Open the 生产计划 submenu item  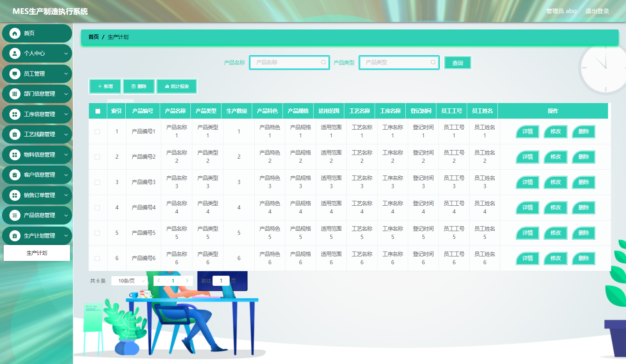point(37,253)
